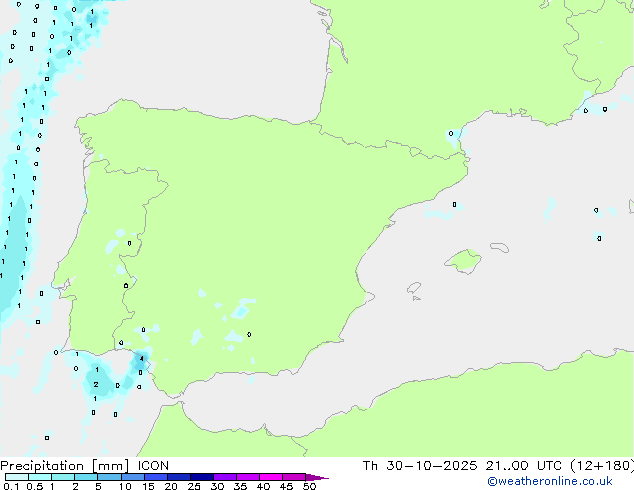The height and width of the screenshot is (490, 634).
Task: Click the 20–25 mm legend color box
Action: [178, 477]
